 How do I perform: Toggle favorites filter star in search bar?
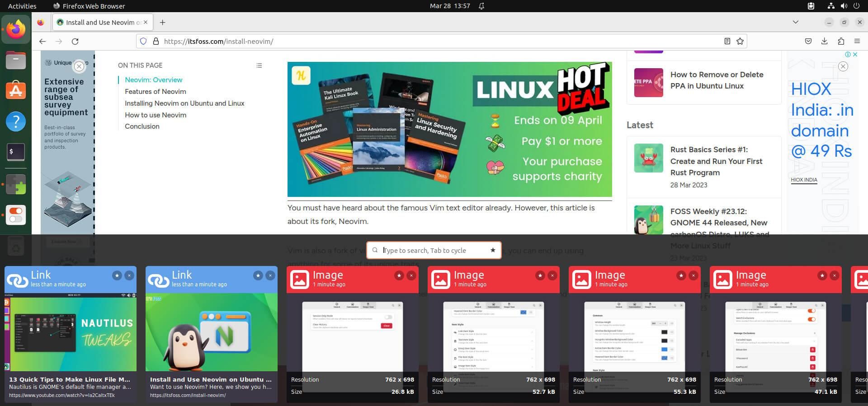pos(493,250)
